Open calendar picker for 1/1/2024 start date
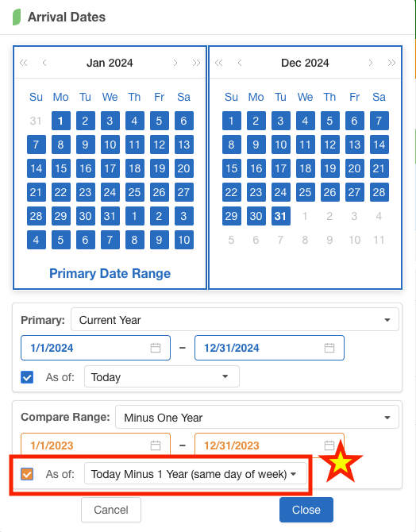Screen dimensions: 416x532 click(156, 348)
